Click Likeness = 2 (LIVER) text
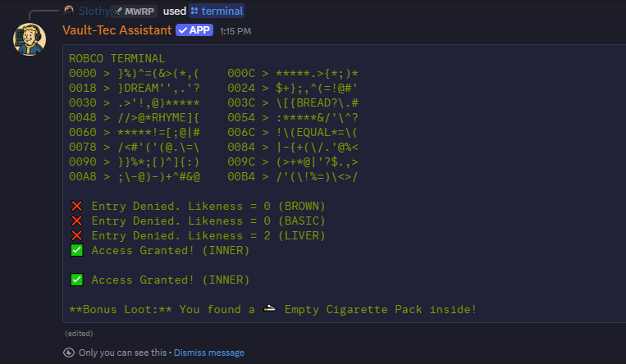 (x=257, y=236)
